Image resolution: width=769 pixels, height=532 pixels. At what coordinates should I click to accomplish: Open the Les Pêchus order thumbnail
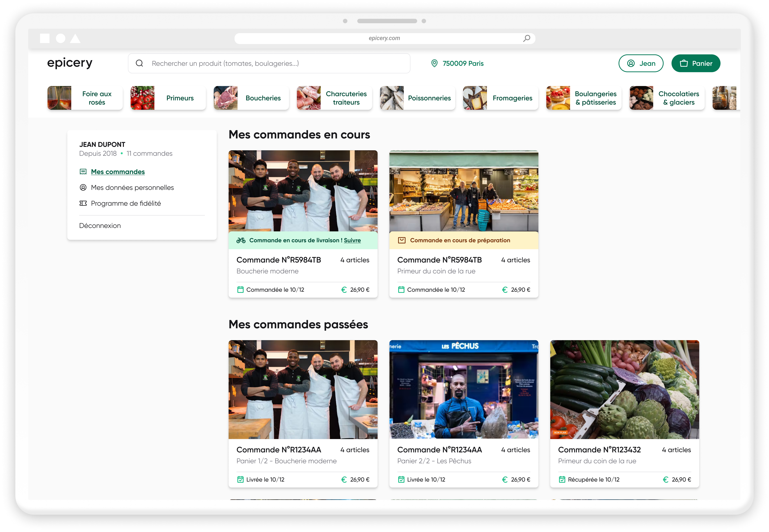point(464,389)
